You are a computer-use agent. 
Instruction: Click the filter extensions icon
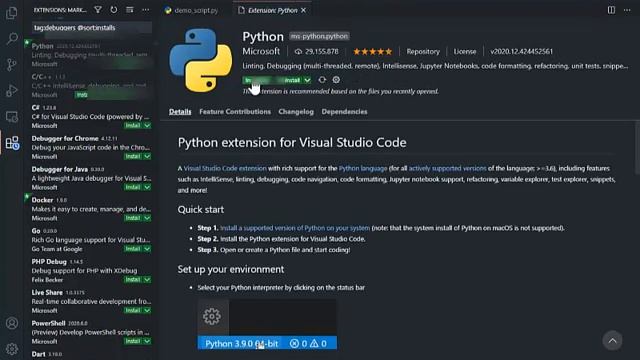tap(98, 9)
